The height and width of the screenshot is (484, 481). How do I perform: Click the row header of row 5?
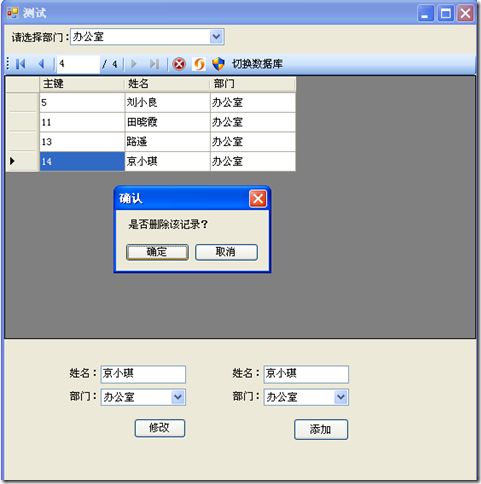tap(22, 103)
